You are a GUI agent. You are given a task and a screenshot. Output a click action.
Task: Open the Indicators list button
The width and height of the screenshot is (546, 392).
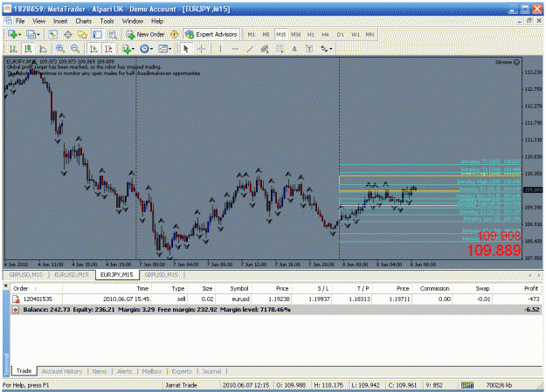(127, 49)
